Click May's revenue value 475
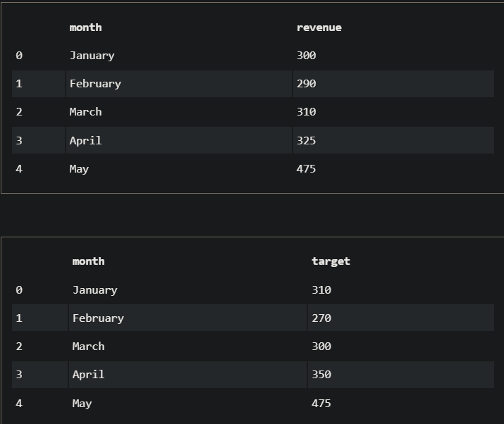 point(306,169)
